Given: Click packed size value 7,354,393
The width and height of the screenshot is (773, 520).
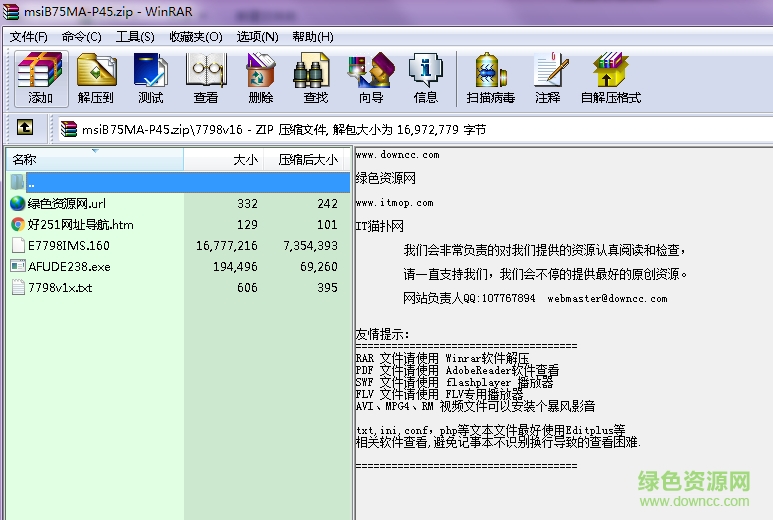Looking at the screenshot, I should pos(311,245).
